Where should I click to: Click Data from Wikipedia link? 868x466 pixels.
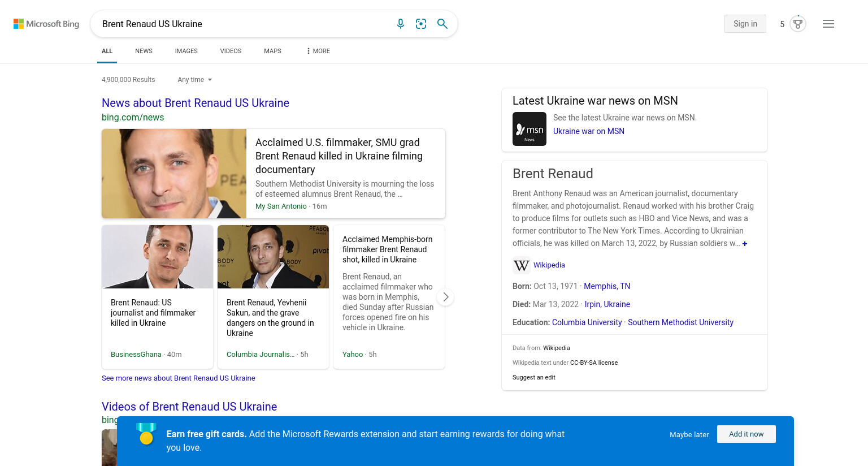click(x=557, y=348)
